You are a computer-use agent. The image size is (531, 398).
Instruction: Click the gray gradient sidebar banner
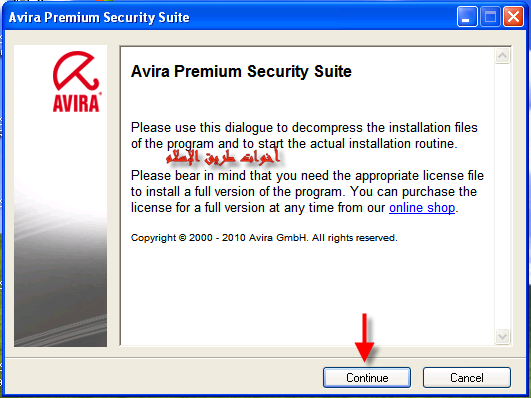click(60, 196)
